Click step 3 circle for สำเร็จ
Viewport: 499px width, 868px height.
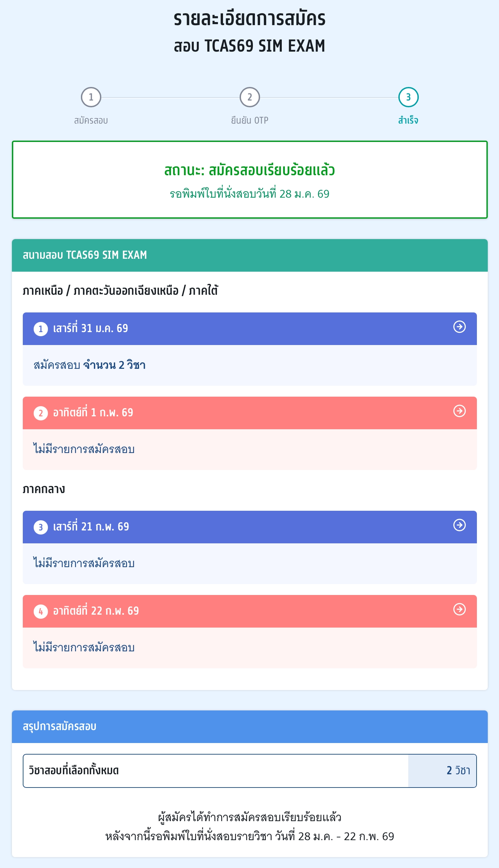click(408, 97)
